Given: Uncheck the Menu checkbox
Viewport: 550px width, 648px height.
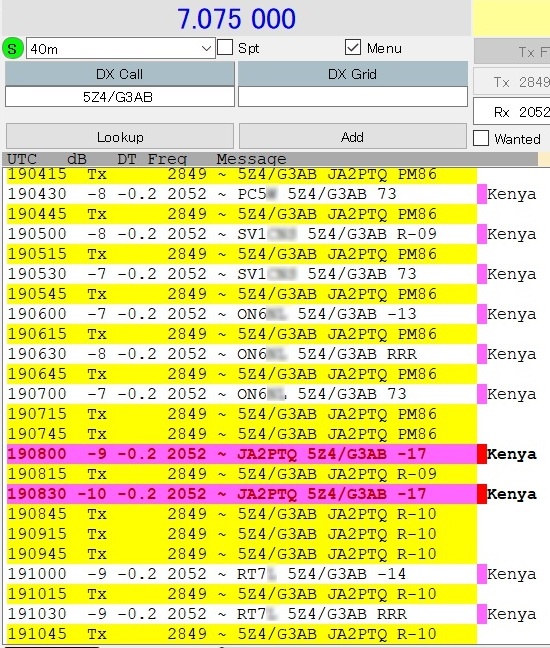Looking at the screenshot, I should point(352,47).
